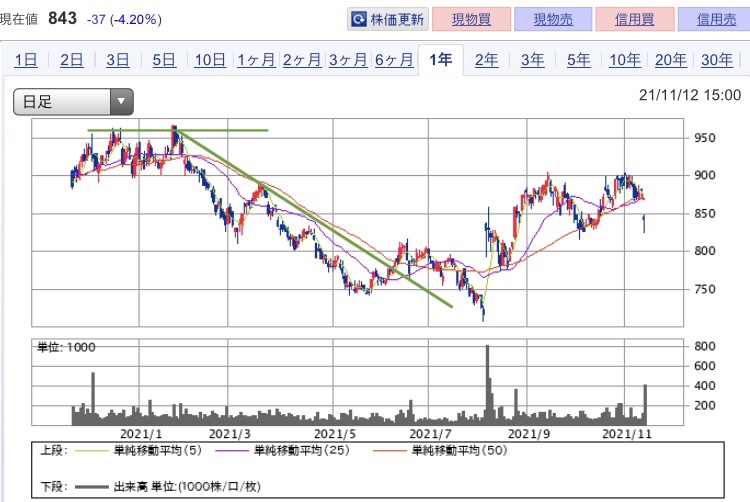Select the active 1年 tab

click(x=441, y=60)
